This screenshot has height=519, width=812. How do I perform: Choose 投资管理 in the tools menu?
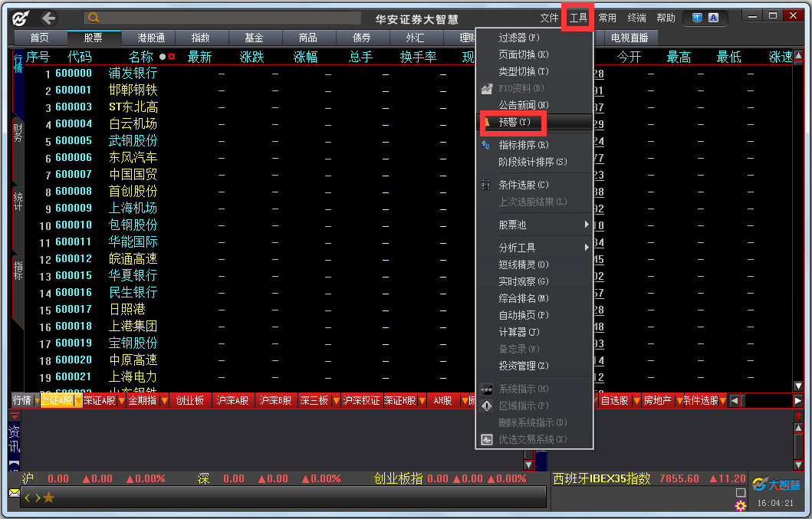pyautogui.click(x=535, y=366)
